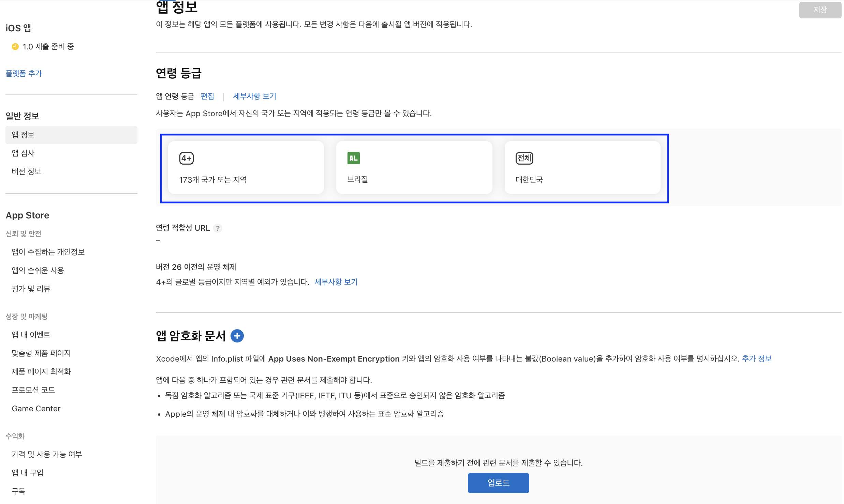Click the 전체 badge on the 대한민국 card
The width and height of the screenshot is (844, 504).
(x=524, y=158)
